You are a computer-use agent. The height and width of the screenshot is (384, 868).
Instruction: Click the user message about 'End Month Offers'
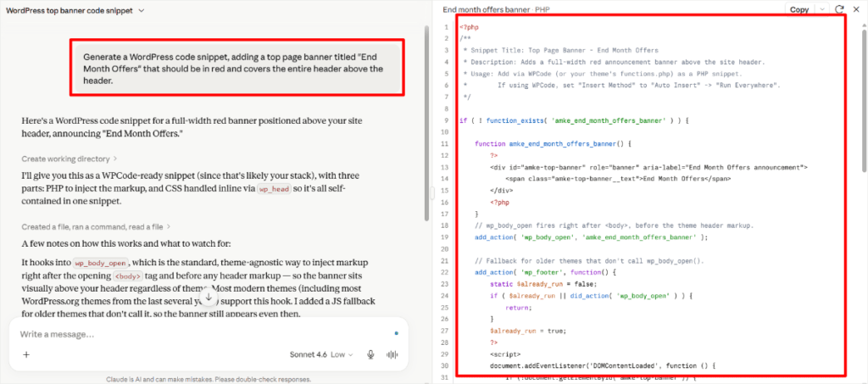(x=237, y=69)
